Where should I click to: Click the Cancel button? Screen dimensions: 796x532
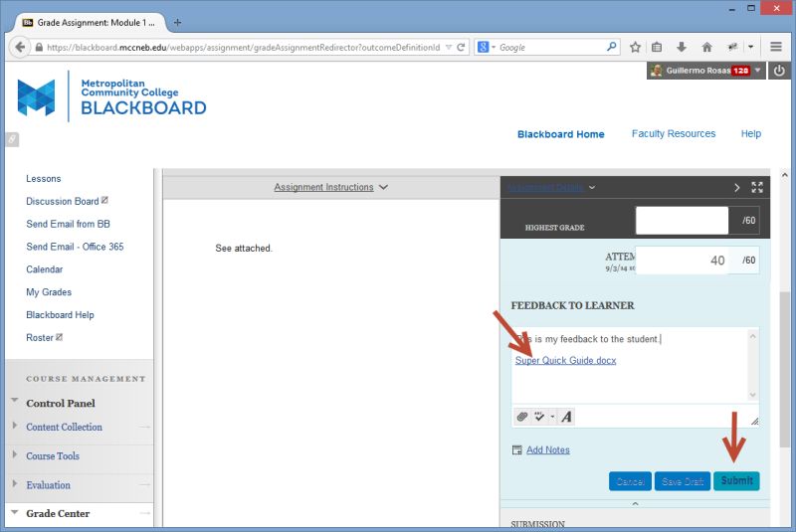click(630, 481)
